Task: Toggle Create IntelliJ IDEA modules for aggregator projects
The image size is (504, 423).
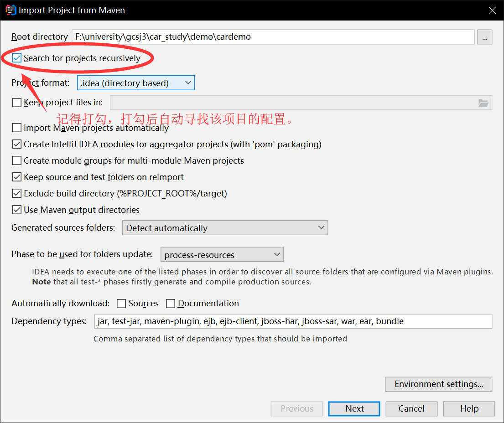Action: coord(17,144)
